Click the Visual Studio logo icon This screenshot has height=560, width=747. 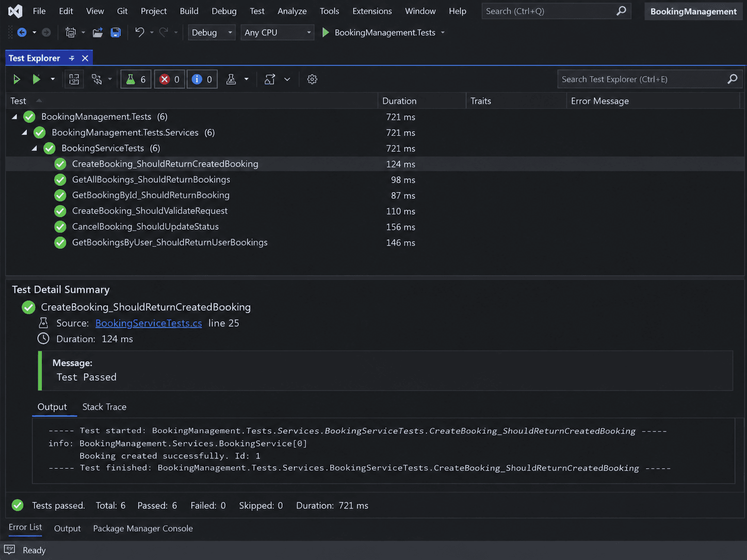pyautogui.click(x=15, y=11)
